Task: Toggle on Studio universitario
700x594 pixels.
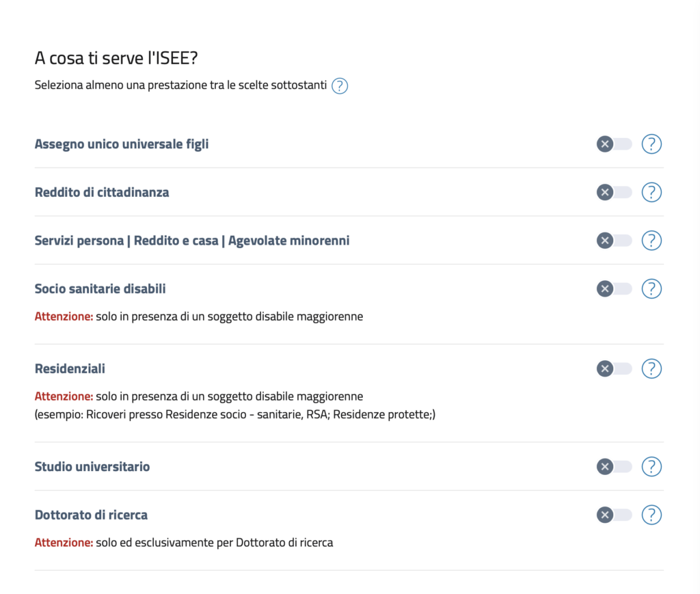Action: pos(614,466)
